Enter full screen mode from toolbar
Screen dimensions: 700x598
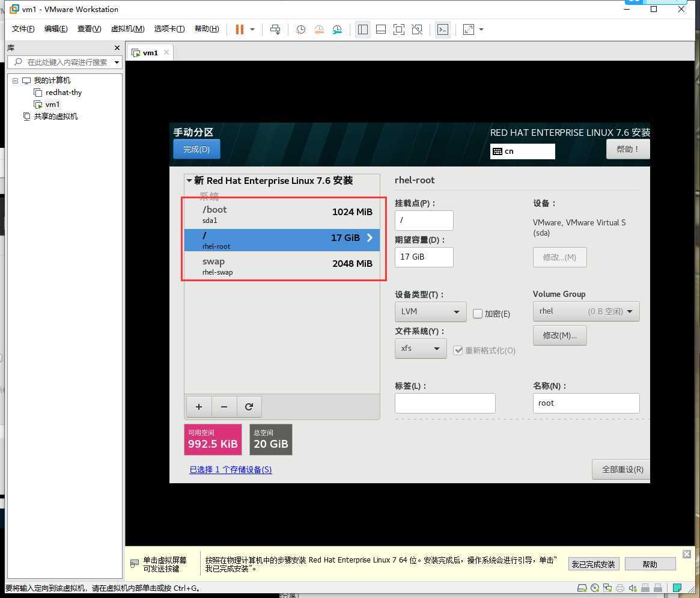(x=398, y=29)
